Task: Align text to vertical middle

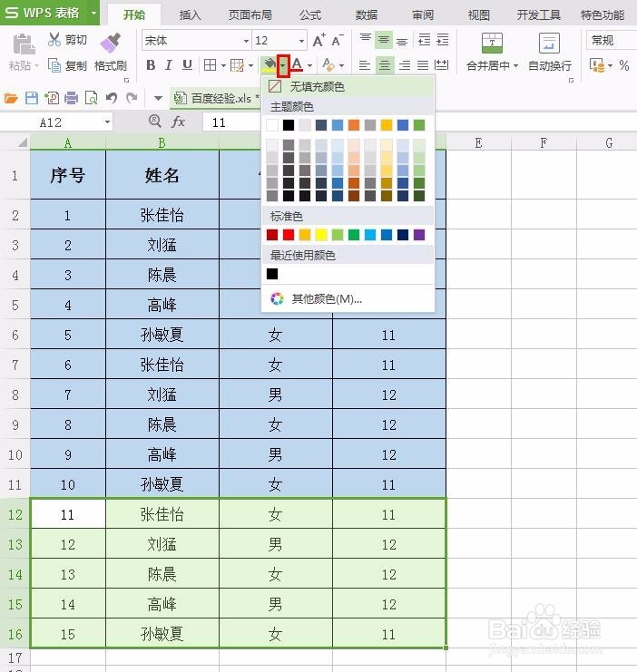Action: tap(384, 40)
